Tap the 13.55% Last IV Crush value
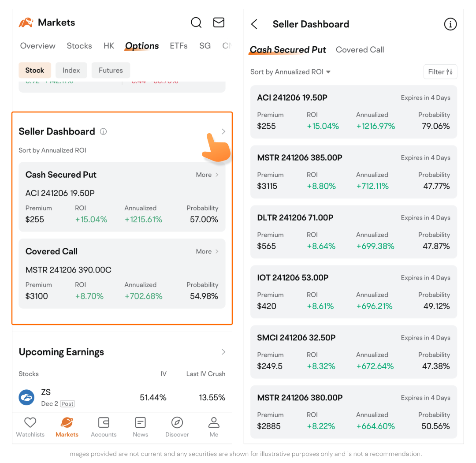The height and width of the screenshot is (463, 476). pos(212,397)
